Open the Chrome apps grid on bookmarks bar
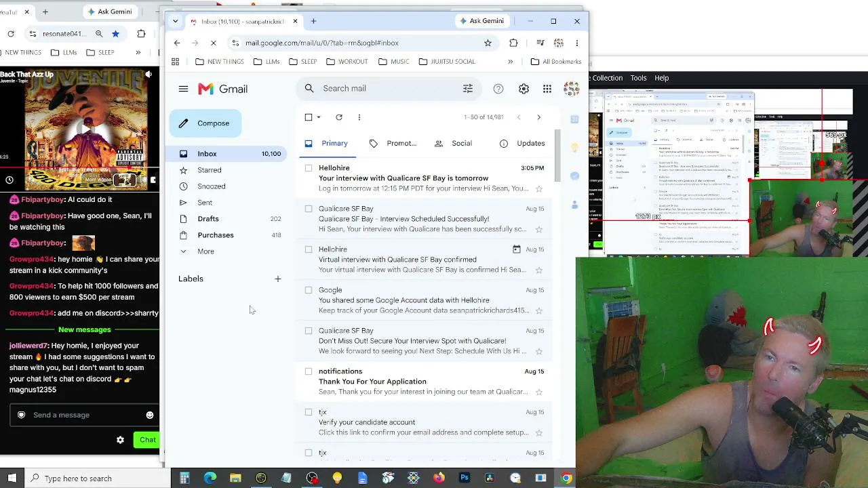 click(x=175, y=62)
